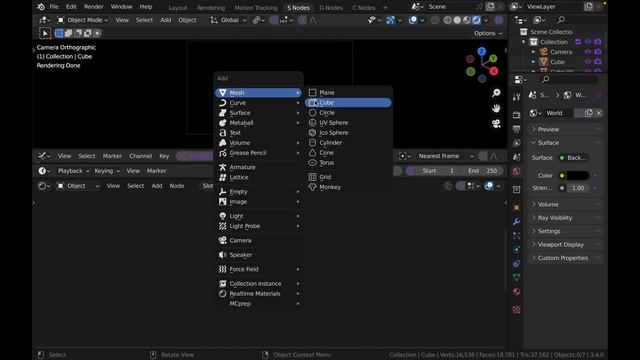Screen dimensions: 640x360
Task: Switch to the Rendering workspace tab
Action: pyautogui.click(x=211, y=8)
